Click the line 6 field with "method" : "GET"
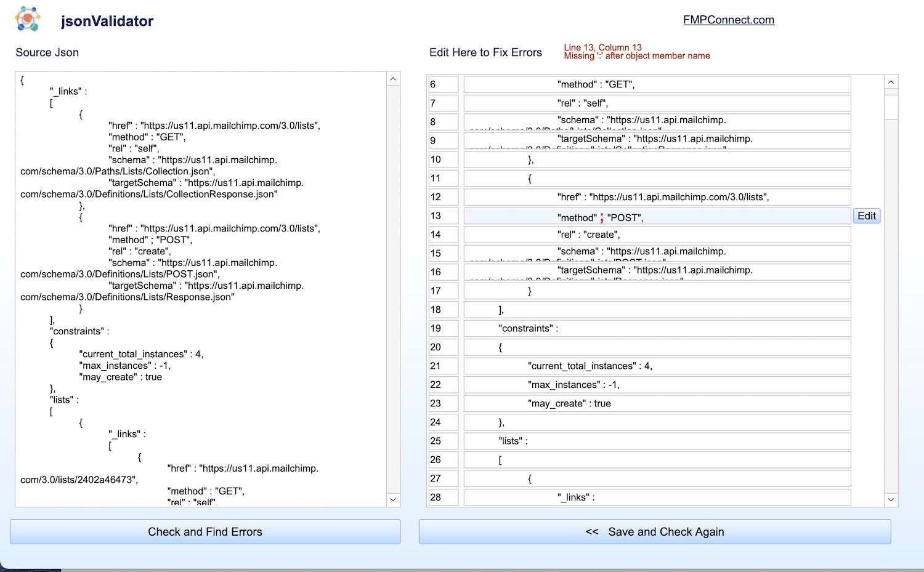 pos(657,84)
